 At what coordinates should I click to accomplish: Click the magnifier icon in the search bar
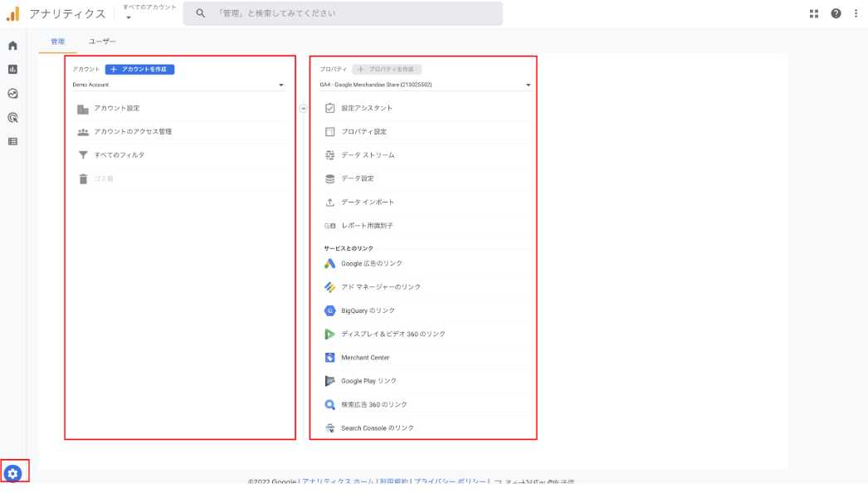pos(200,13)
